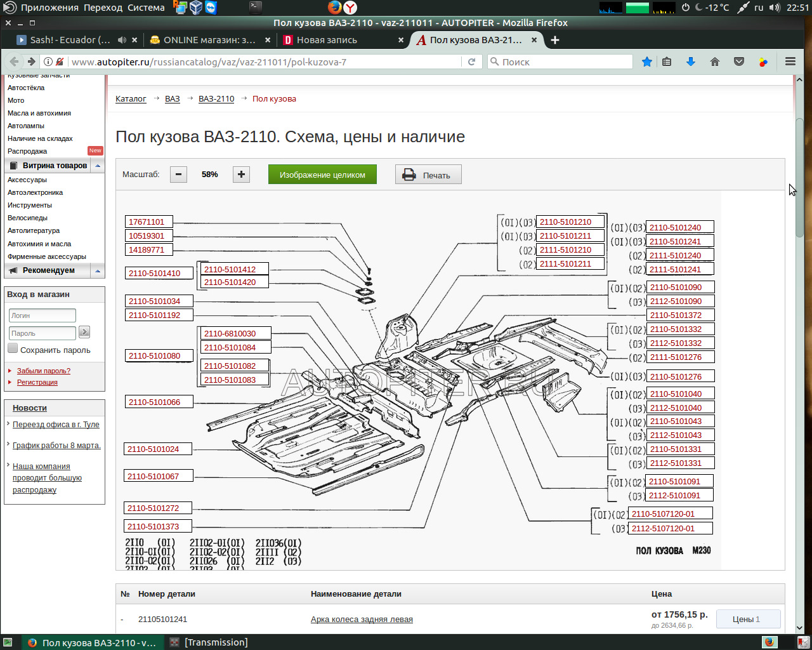812x650 pixels.
Task: Click the forward navigation arrow
Action: coord(31,62)
